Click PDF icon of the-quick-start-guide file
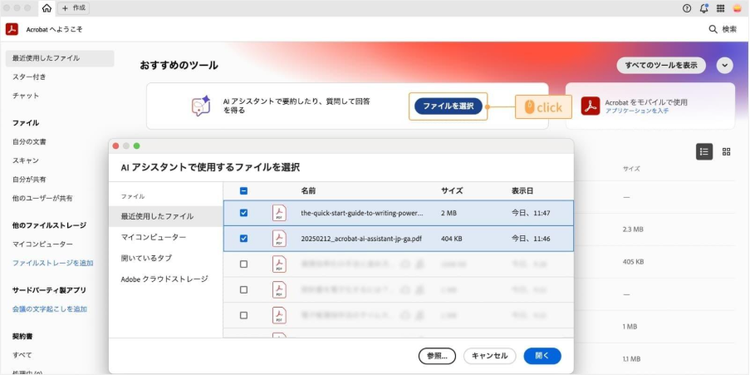750x375 pixels. [x=279, y=213]
